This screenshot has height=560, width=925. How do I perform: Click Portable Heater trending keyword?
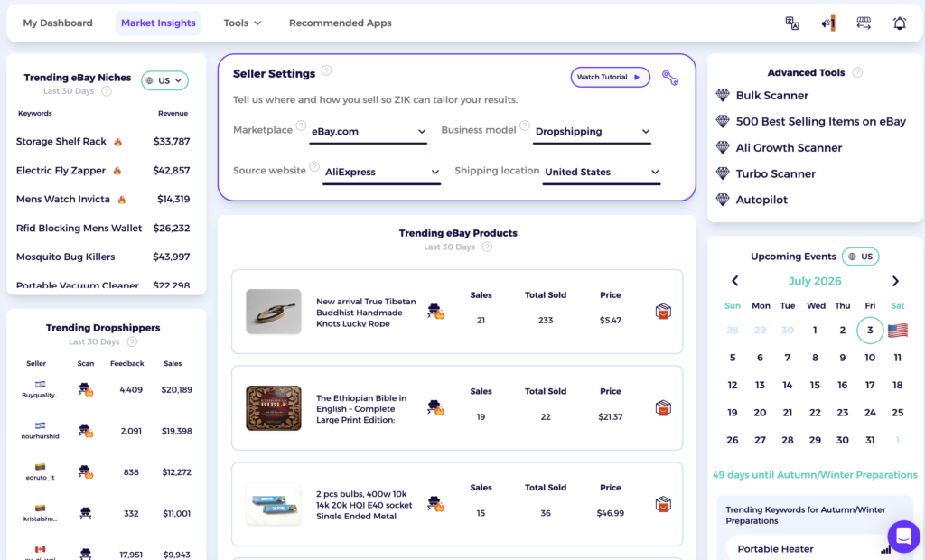(775, 549)
